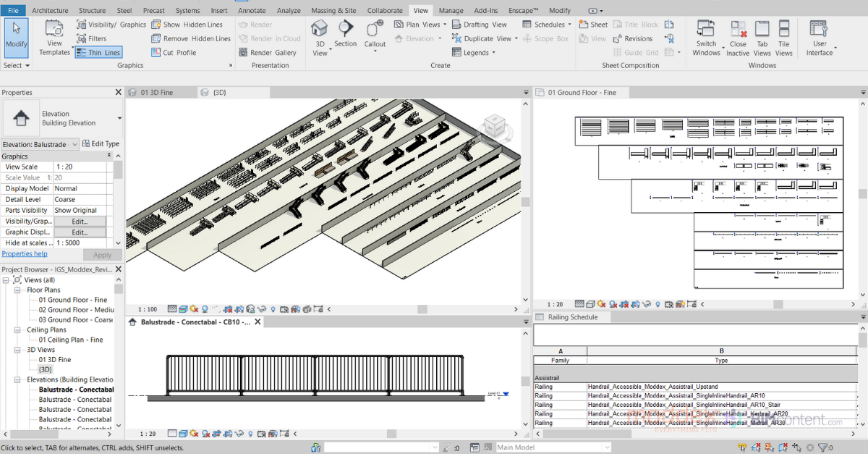Image resolution: width=868 pixels, height=454 pixels.
Task: Collapse the 3D Views node
Action: click(x=18, y=350)
